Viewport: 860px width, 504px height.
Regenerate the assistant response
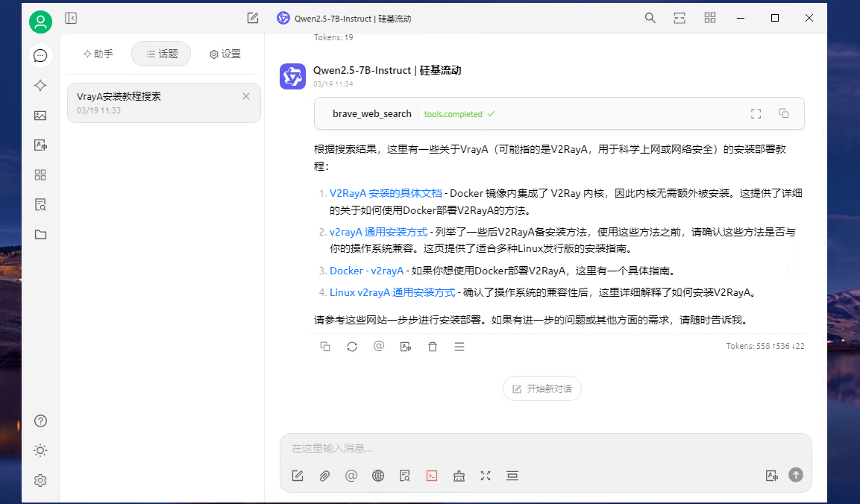pyautogui.click(x=352, y=347)
